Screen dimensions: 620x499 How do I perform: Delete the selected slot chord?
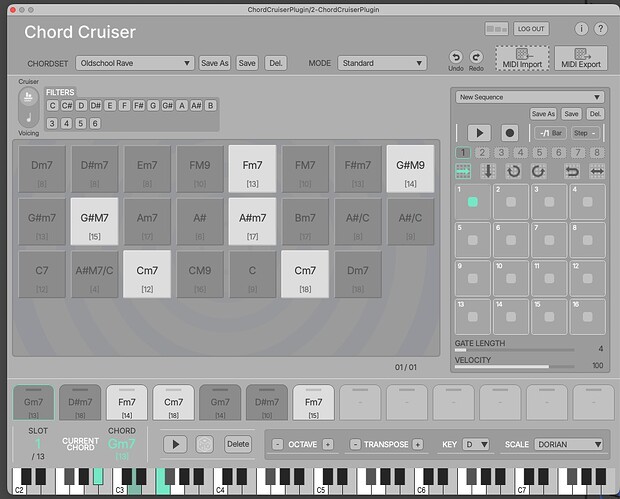[238, 444]
